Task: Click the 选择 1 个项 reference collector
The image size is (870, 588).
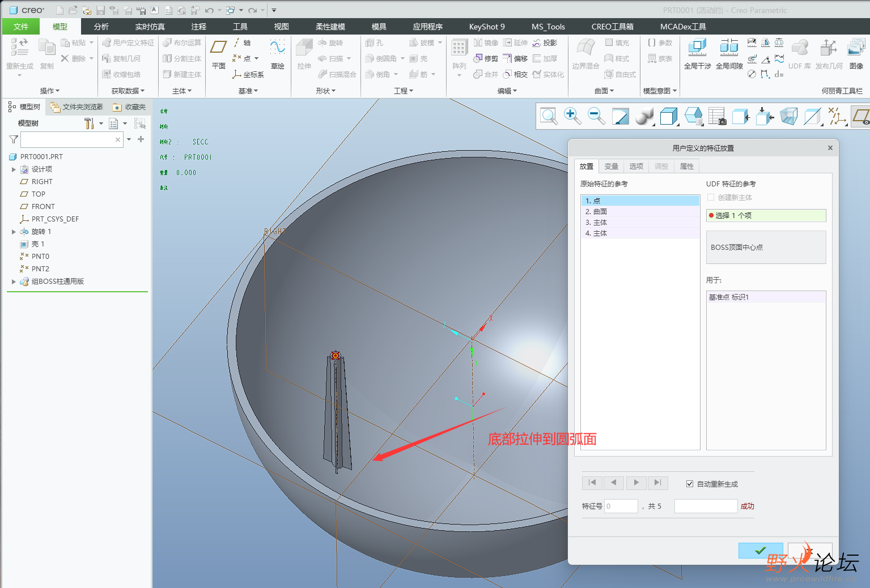Action: (766, 215)
